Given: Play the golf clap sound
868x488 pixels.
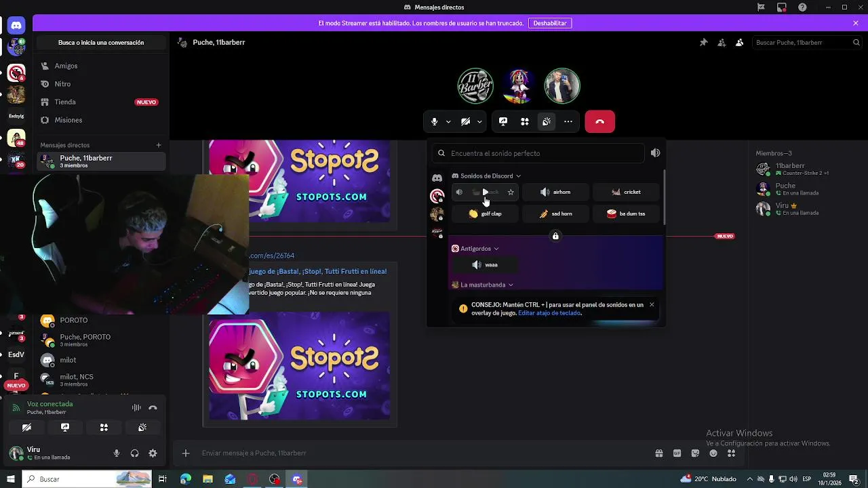Looking at the screenshot, I should pos(485,213).
